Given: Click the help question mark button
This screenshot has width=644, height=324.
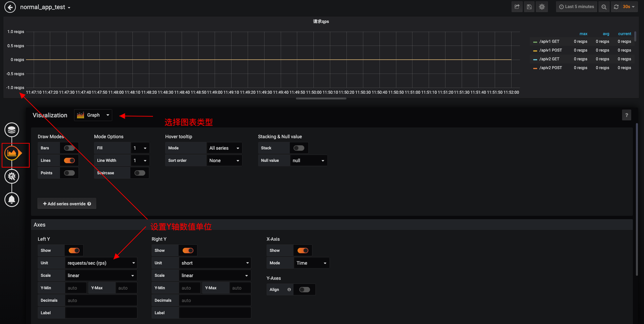Looking at the screenshot, I should [x=626, y=115].
